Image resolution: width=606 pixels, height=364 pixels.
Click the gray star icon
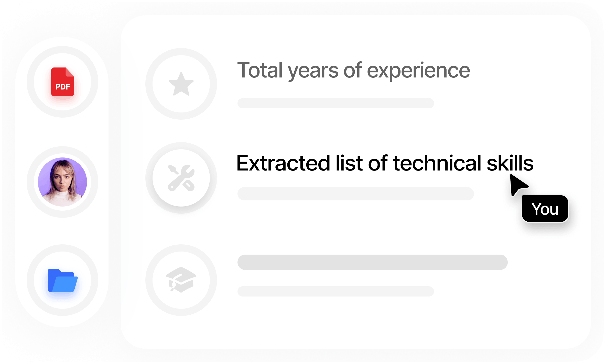(181, 84)
